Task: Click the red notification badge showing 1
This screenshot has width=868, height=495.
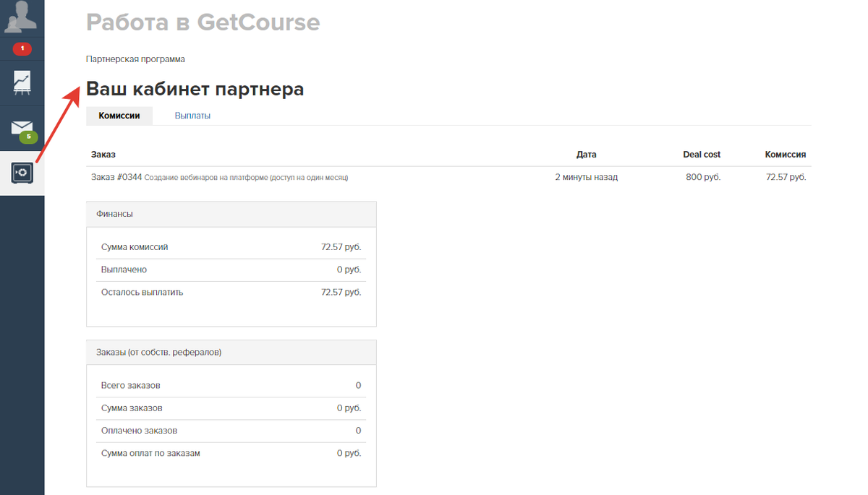Action: 22,49
